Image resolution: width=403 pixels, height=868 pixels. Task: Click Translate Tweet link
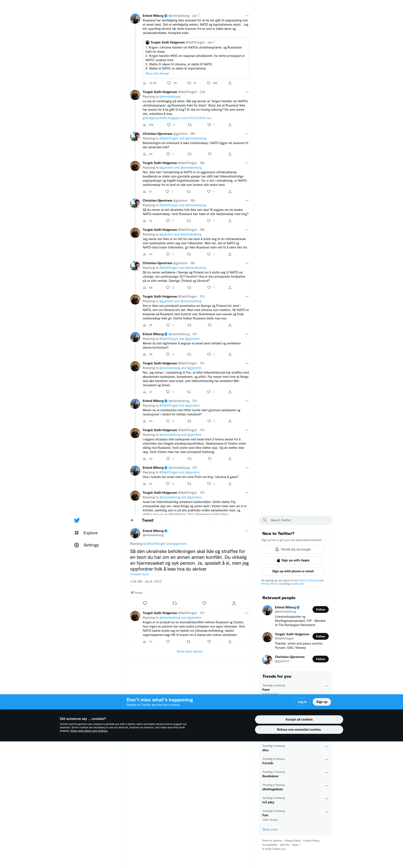(x=139, y=574)
